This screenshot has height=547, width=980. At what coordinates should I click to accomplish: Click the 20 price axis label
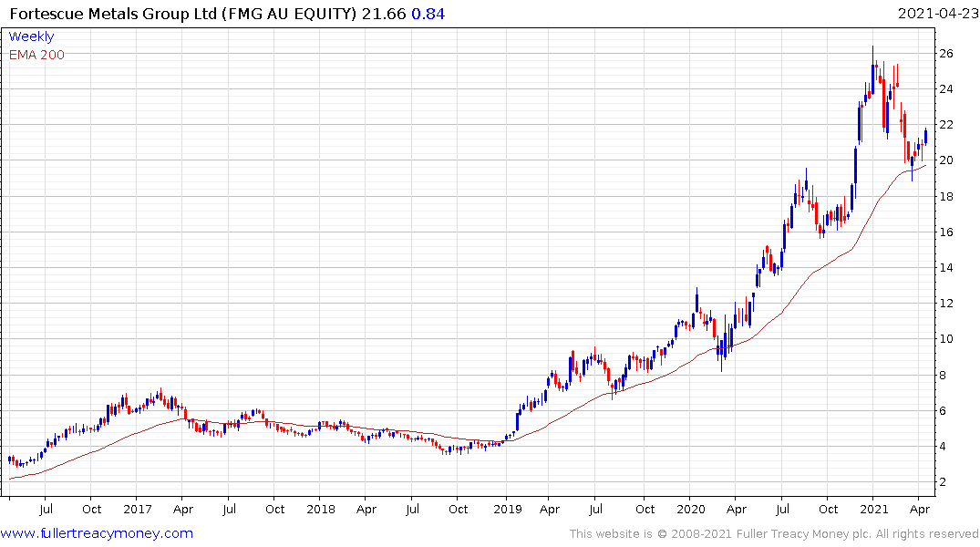click(946, 160)
